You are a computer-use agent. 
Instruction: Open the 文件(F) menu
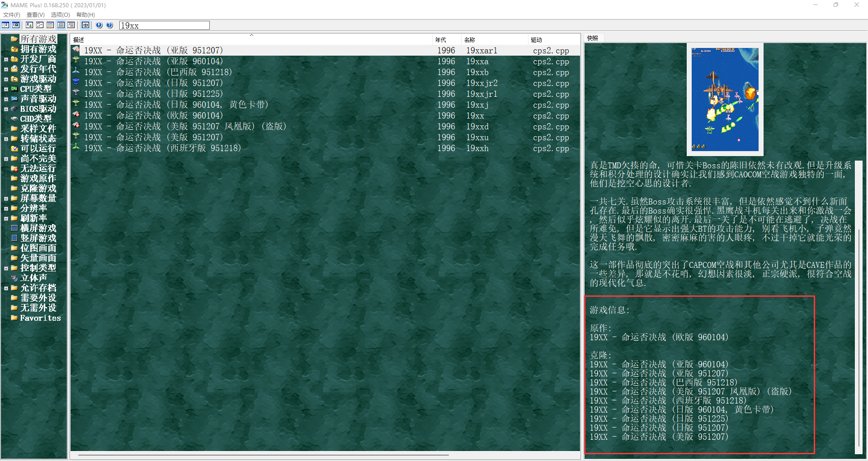pyautogui.click(x=12, y=15)
